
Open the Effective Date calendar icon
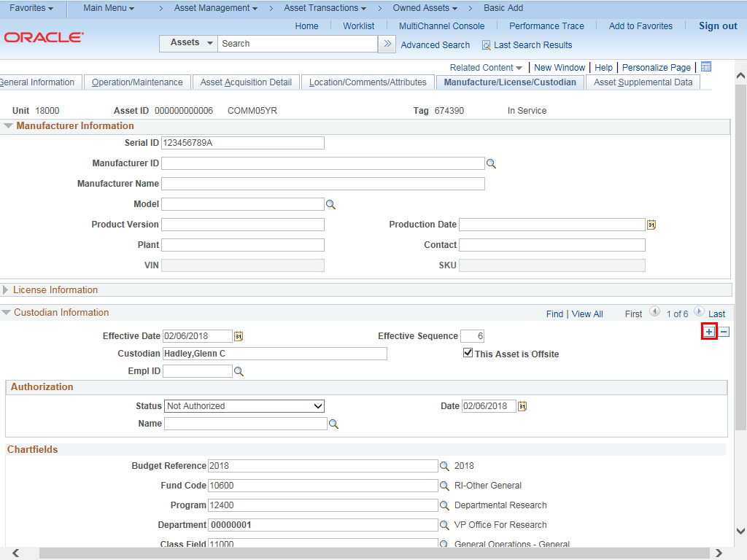pos(238,336)
